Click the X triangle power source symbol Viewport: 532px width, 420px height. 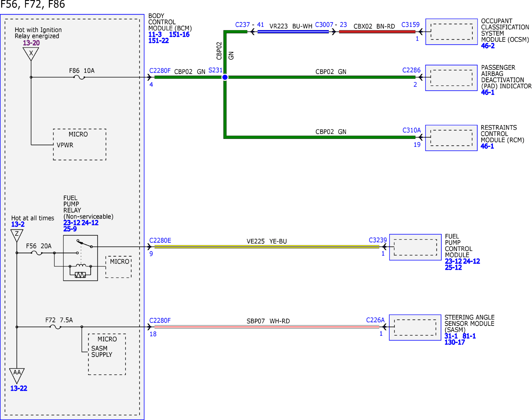pos(31,54)
